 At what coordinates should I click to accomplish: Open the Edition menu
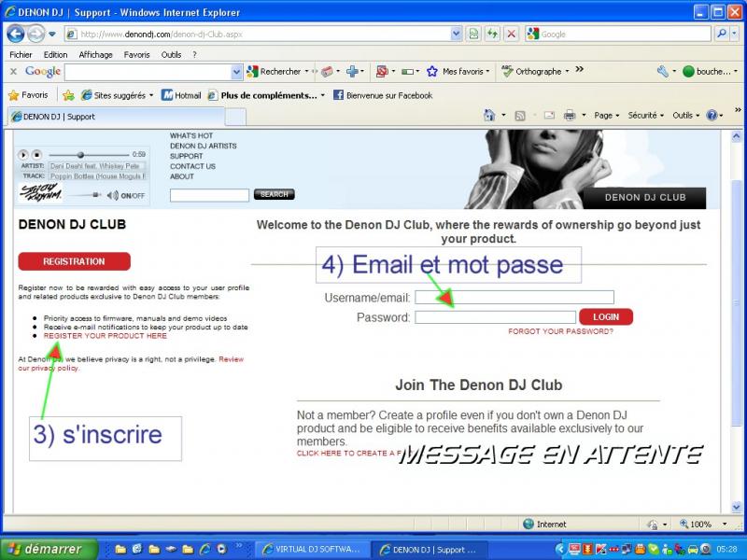[x=55, y=54]
